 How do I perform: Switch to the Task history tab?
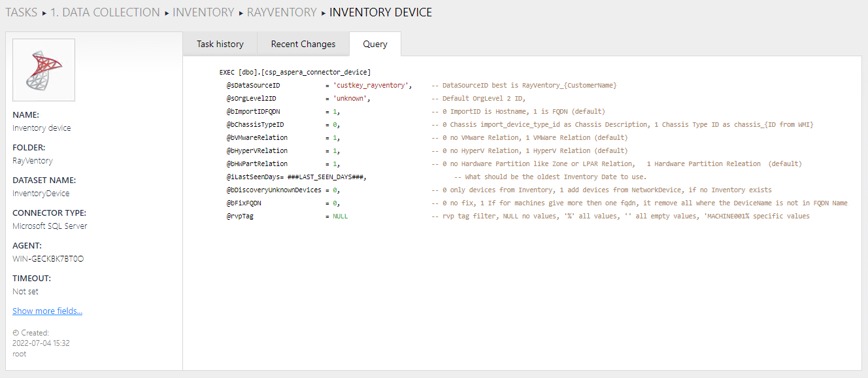point(220,44)
